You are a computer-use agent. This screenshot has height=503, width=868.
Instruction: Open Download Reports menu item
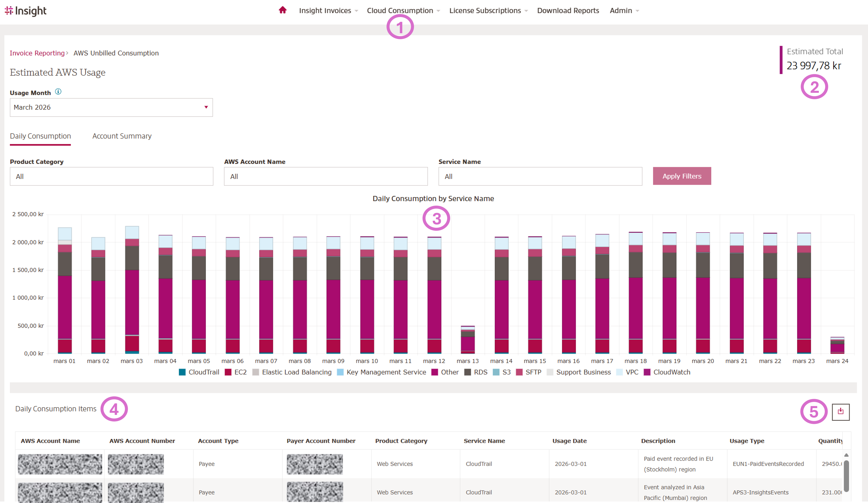[568, 11]
